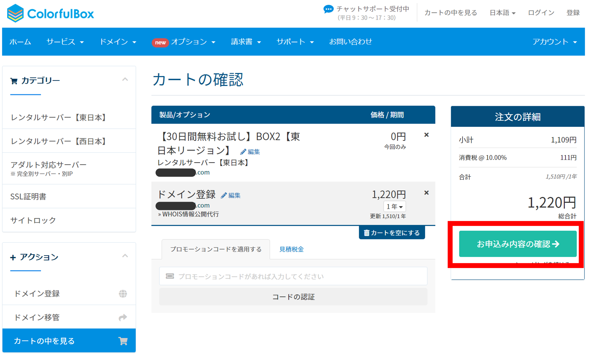Click the 登録 link

(573, 13)
